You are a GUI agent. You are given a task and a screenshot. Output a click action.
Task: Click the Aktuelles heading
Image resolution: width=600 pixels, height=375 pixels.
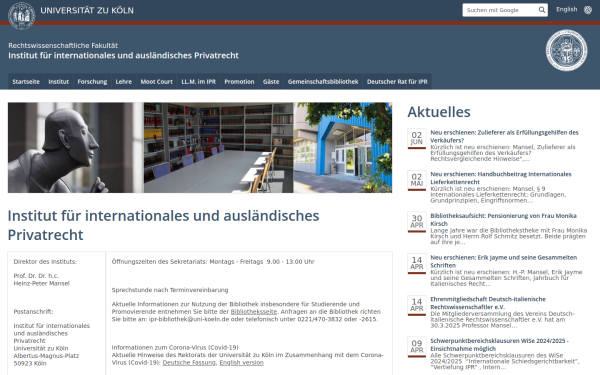(x=439, y=112)
